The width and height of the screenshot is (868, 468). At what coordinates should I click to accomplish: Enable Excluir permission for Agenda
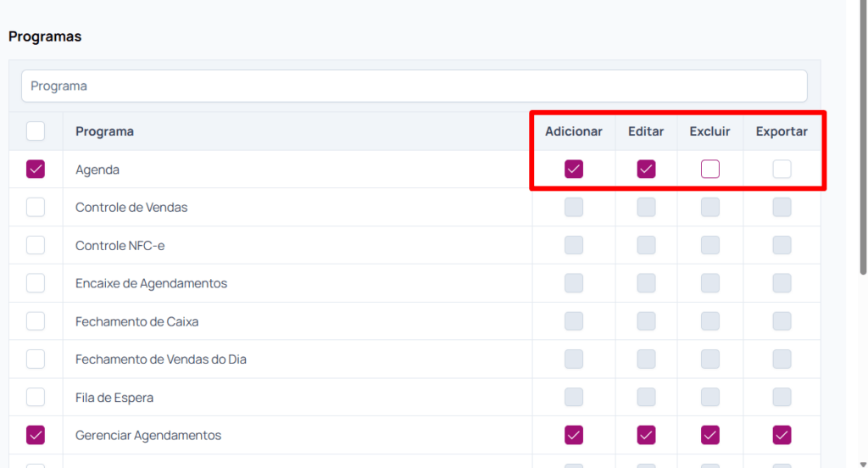(x=710, y=170)
